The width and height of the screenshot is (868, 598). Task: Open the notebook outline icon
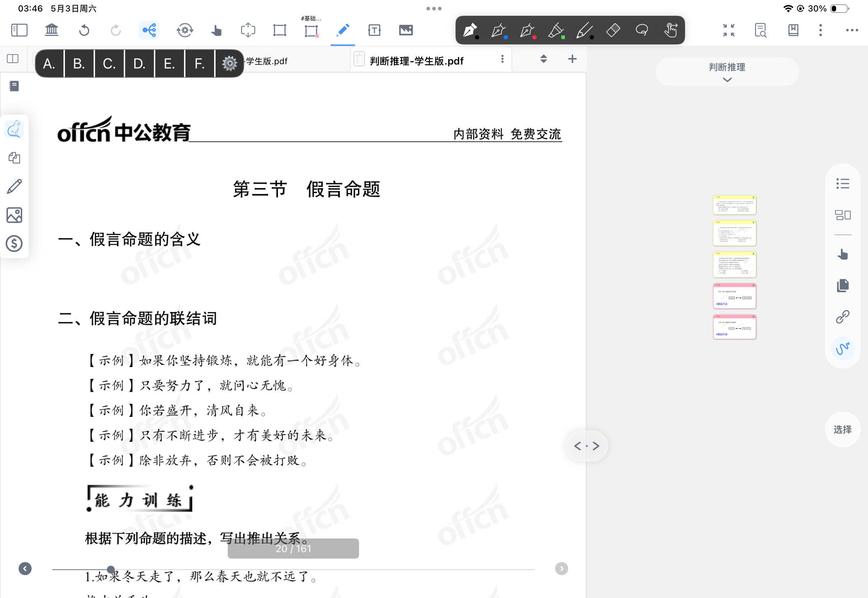point(14,86)
